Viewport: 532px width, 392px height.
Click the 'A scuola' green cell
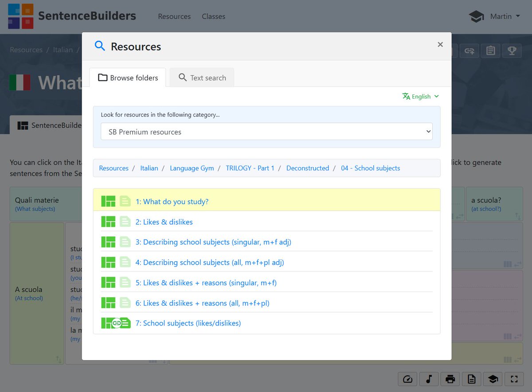point(37,294)
